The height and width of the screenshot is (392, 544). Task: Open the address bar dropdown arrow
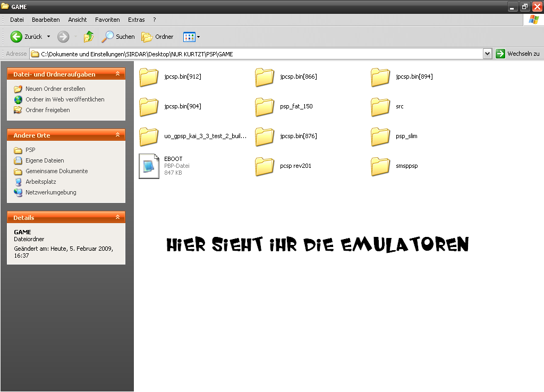point(487,54)
